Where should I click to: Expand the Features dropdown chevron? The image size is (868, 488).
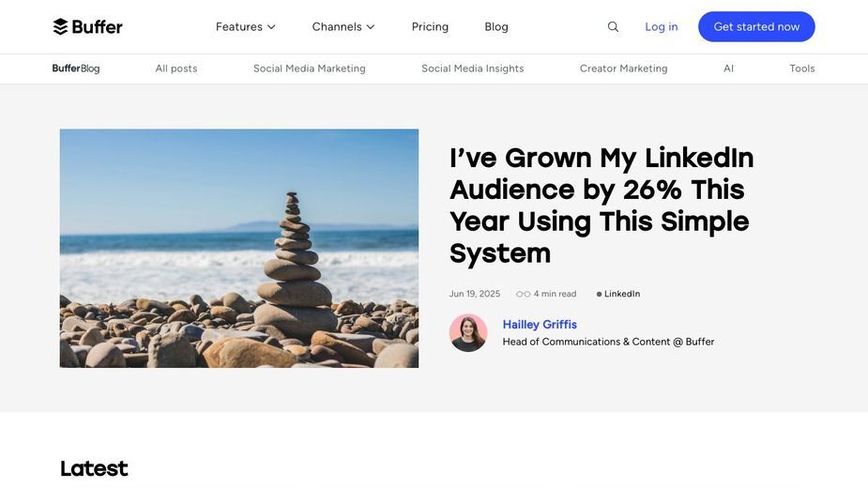(x=271, y=26)
